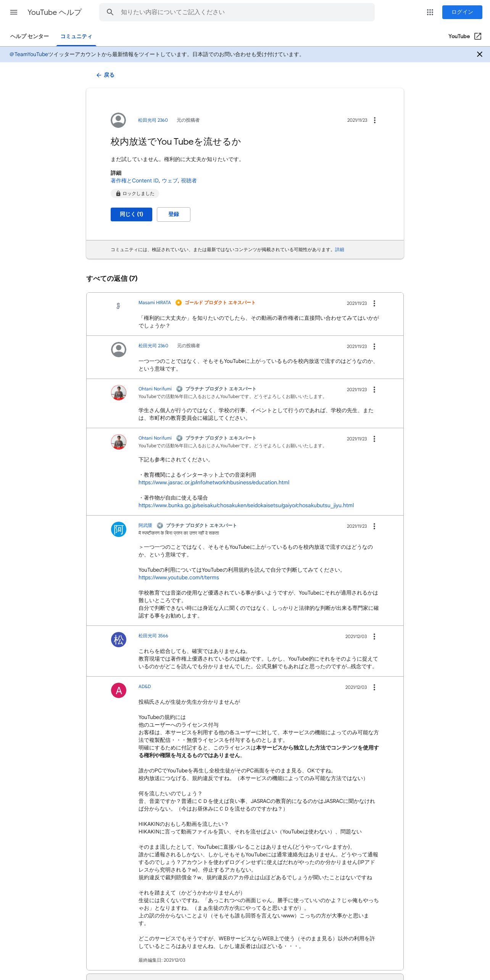Dismiss the TeamYouTube announcement banner
Image resolution: width=490 pixels, height=980 pixels.
[x=480, y=54]
